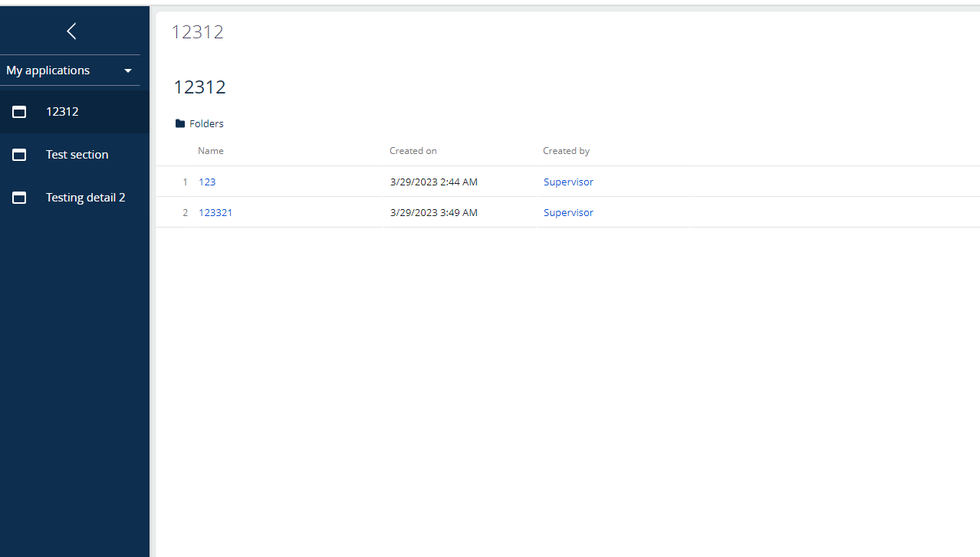Open the Test section menu entry
The width and height of the screenshot is (980, 557).
[74, 155]
